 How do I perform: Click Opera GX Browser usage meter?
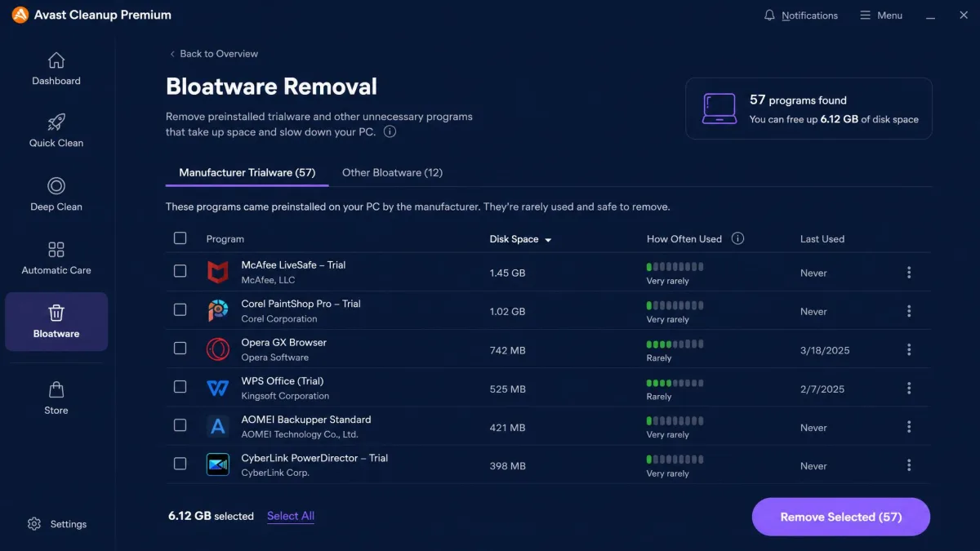(675, 344)
